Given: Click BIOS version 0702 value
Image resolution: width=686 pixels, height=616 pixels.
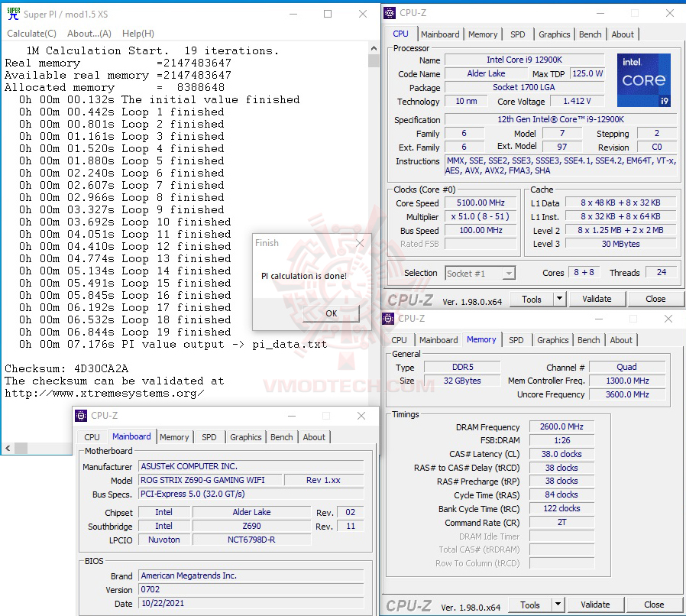Looking at the screenshot, I should pyautogui.click(x=251, y=589).
